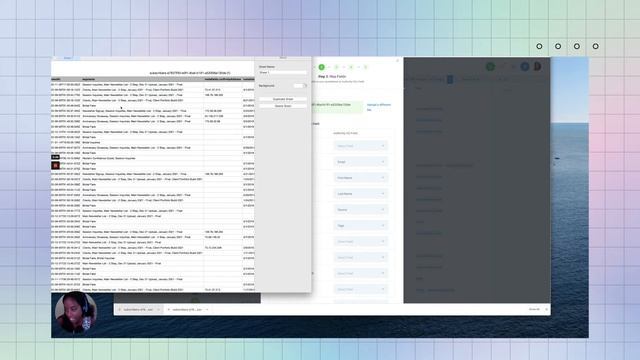
Task: Toggle the Background switch in sheet panel
Action: (300, 86)
